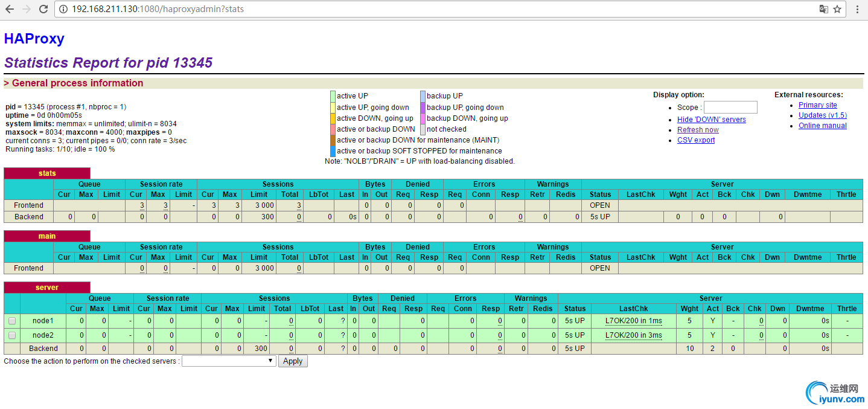Click the weight '10' in server Backend row
868x409 pixels.
[x=690, y=349]
